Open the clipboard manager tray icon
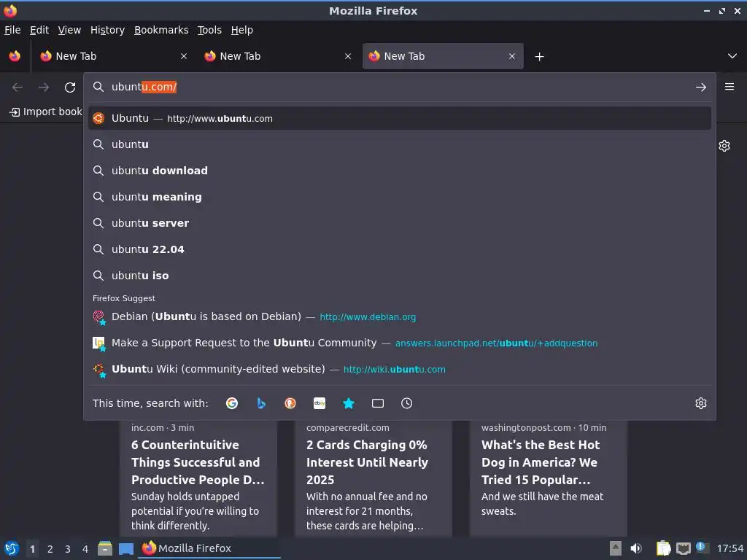747x560 pixels. click(x=663, y=548)
